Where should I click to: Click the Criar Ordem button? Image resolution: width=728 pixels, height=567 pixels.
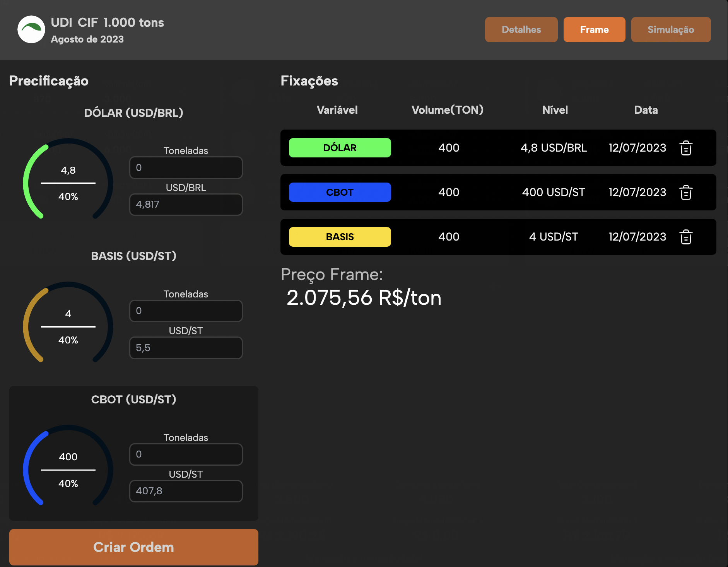coord(133,547)
